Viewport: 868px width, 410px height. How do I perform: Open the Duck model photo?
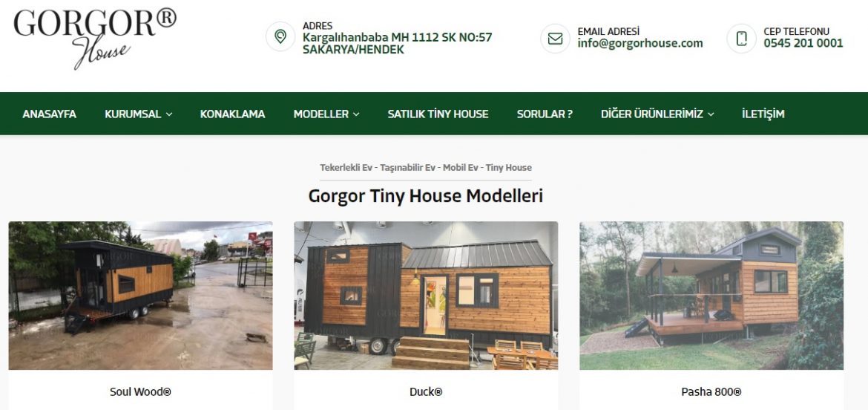426,296
